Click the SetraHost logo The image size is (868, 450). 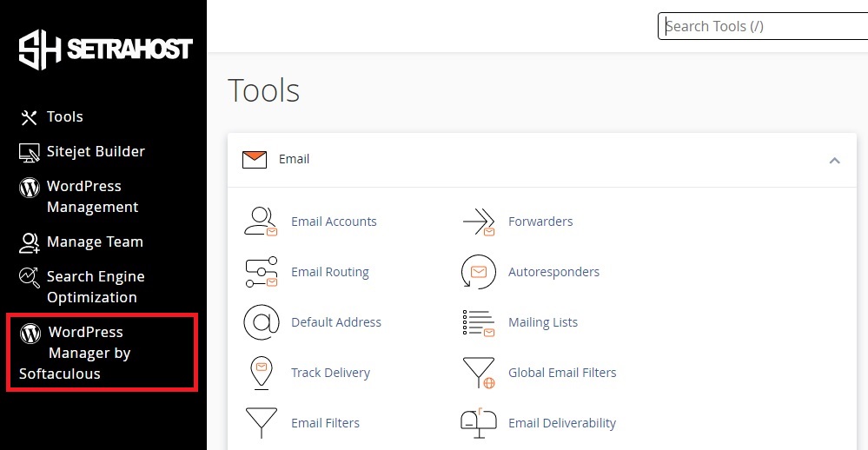pyautogui.click(x=105, y=50)
